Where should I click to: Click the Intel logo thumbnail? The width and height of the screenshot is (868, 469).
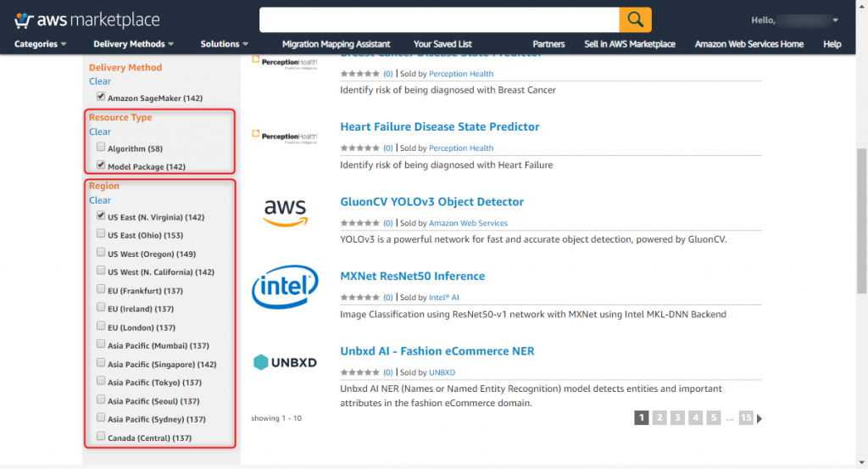(x=285, y=287)
